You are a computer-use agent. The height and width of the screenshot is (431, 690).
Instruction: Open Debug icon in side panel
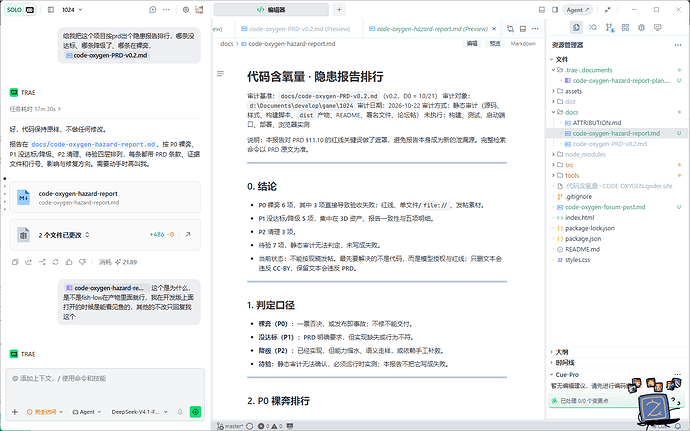642,27
